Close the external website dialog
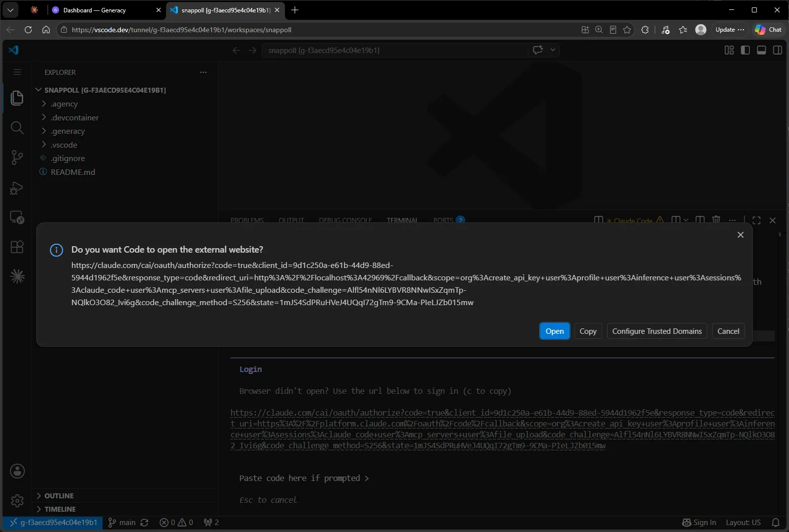Screen dimensions: 789x532 [x=740, y=235]
